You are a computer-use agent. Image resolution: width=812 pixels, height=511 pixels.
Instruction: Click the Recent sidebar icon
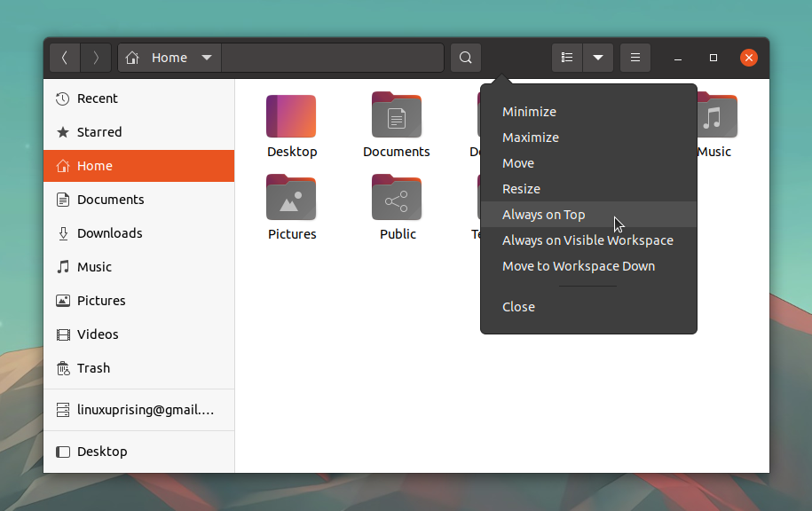point(61,98)
